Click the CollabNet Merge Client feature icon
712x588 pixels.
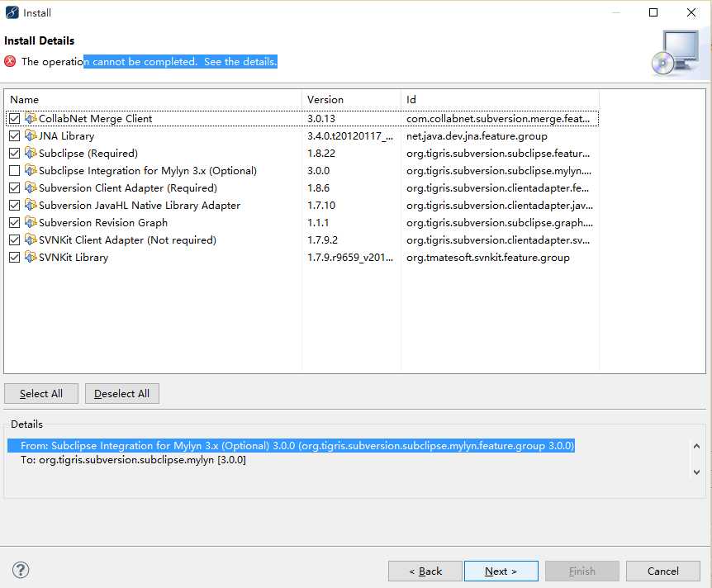(31, 118)
